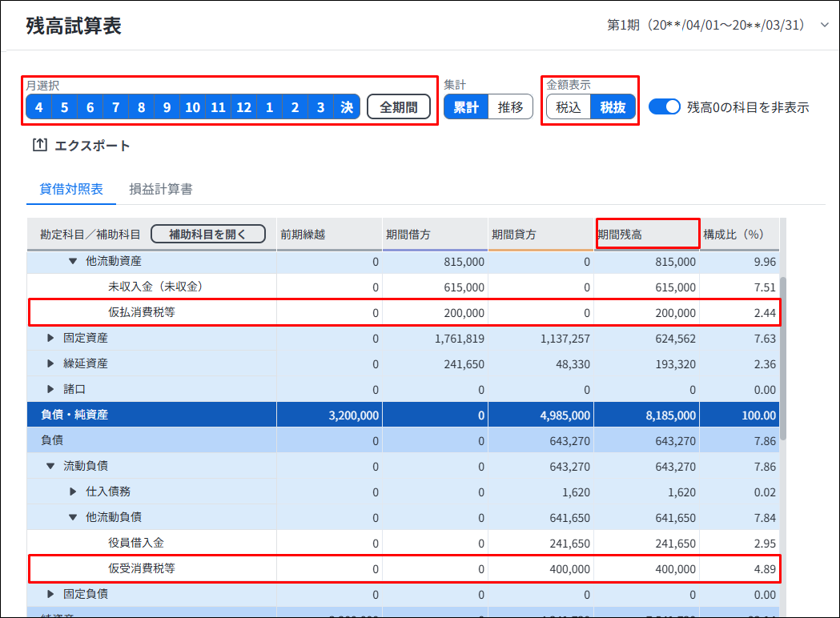Screen dimensions: 840x618
Task: Select month 3 in 月選択
Action: (321, 107)
